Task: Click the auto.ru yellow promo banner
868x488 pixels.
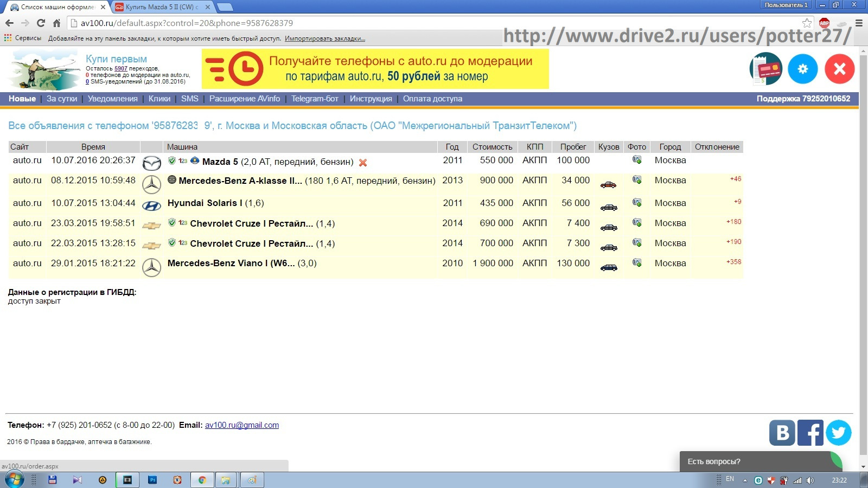Action: (375, 69)
